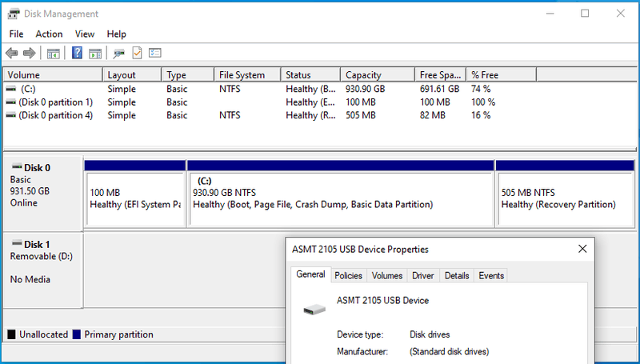Open the View menu
This screenshot has width=640, height=364.
tap(85, 34)
